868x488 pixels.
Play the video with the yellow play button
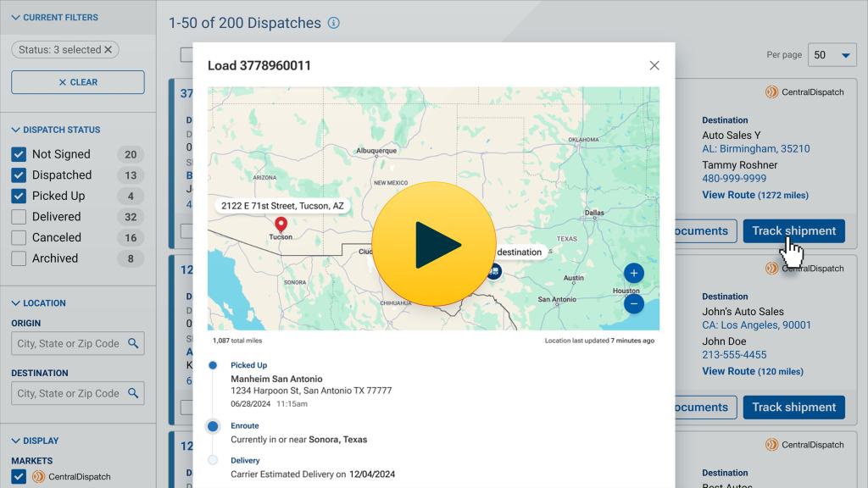click(x=433, y=244)
